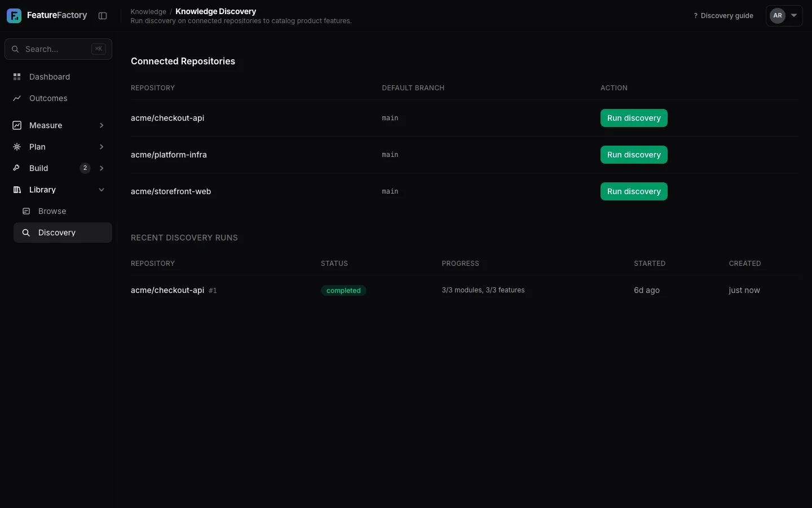
Task: Click the Build badge showing 2
Action: (x=85, y=168)
